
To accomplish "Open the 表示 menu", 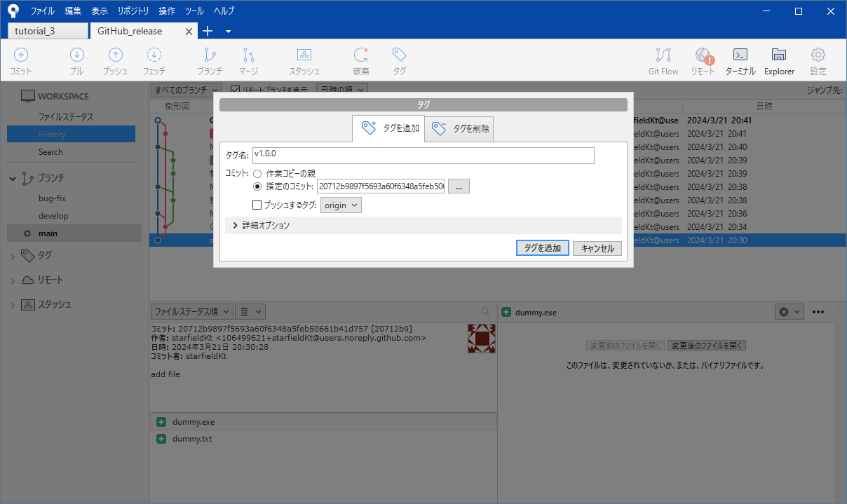I will click(x=100, y=11).
